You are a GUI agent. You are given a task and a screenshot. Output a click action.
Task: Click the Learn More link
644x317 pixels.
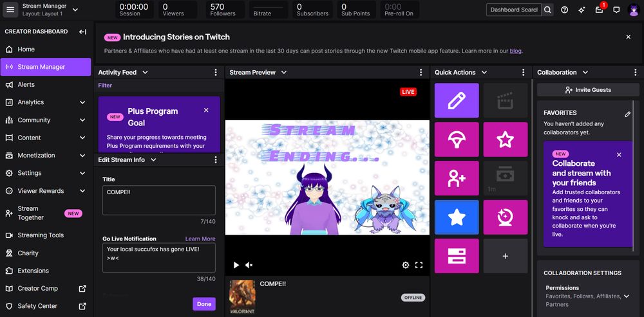[x=200, y=239]
